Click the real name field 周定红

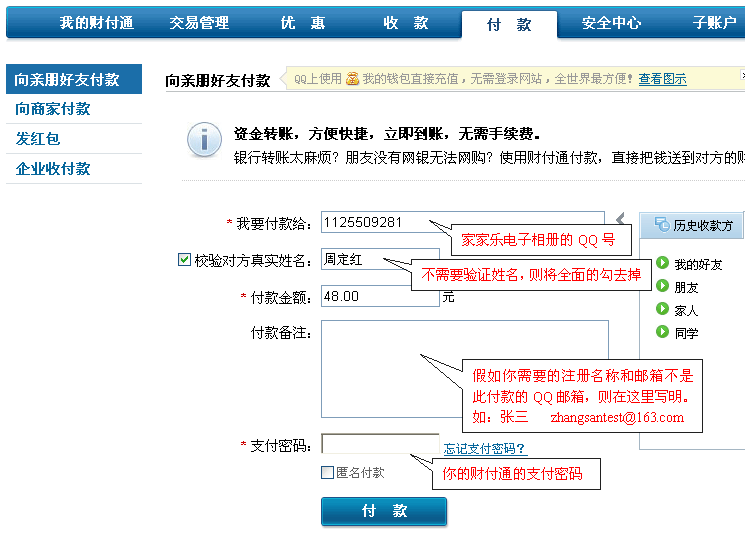tap(380, 259)
